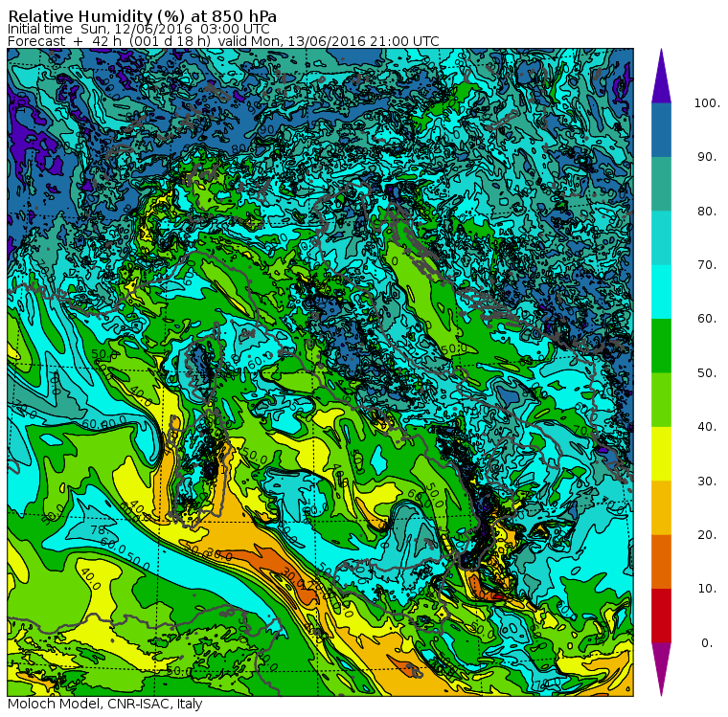This screenshot has width=728, height=717.
Task: Click the "40." legend label
Action: coord(707,427)
